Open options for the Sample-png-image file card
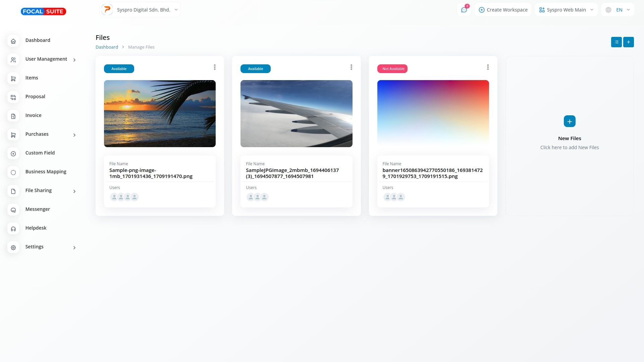This screenshot has height=362, width=644. tap(215, 67)
